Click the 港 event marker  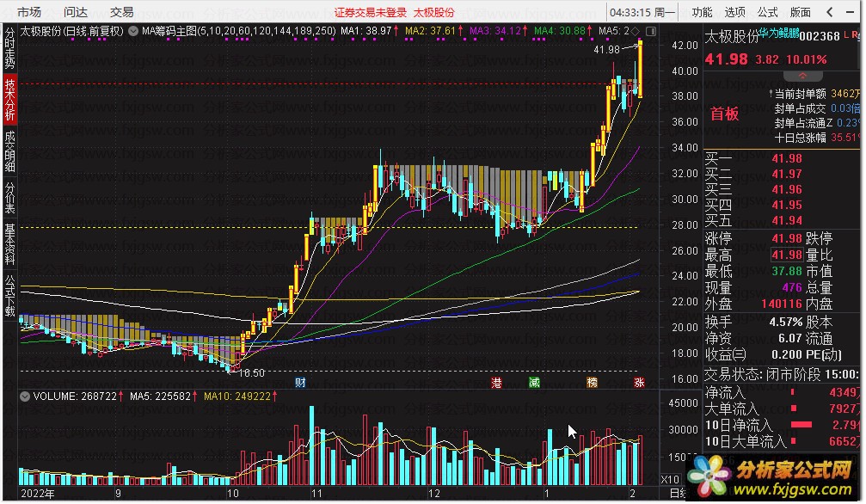(x=496, y=383)
